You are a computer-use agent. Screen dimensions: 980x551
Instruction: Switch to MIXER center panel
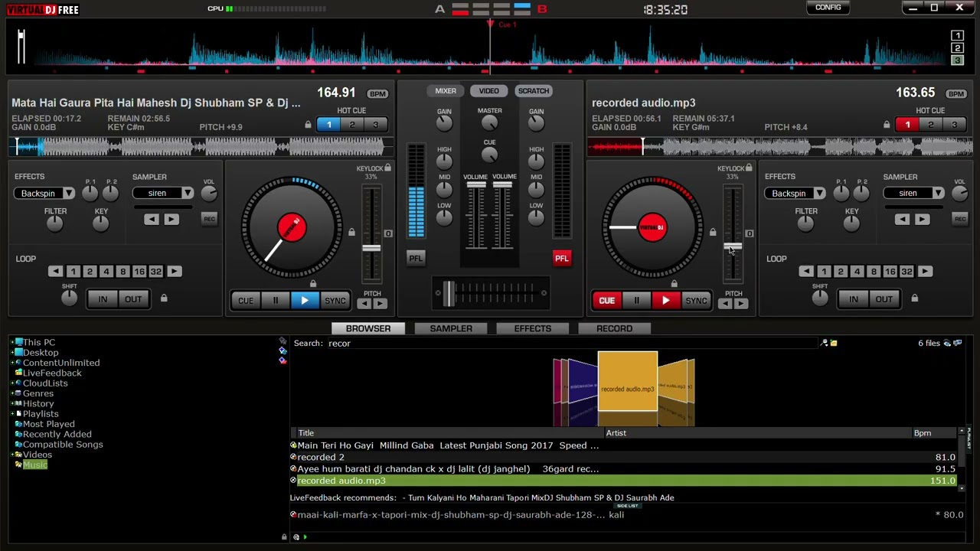pos(446,91)
